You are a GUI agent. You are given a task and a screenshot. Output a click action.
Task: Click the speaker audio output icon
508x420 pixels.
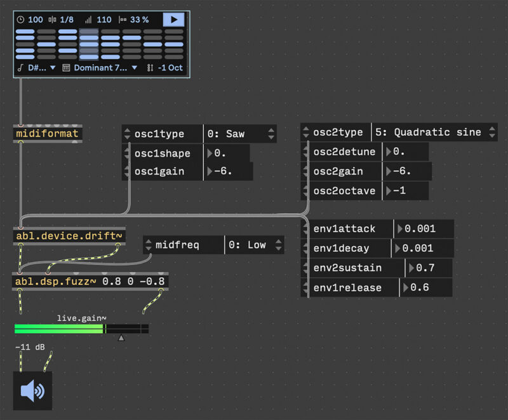32,391
